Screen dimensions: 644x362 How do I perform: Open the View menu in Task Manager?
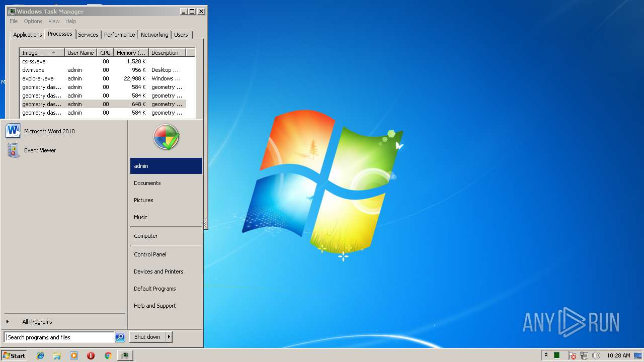tap(54, 21)
